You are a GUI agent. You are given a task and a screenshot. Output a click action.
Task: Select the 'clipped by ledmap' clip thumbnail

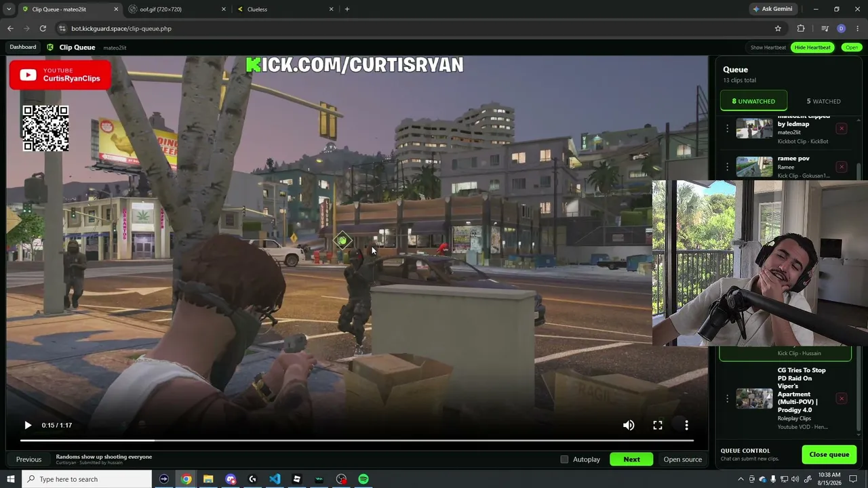(x=754, y=128)
